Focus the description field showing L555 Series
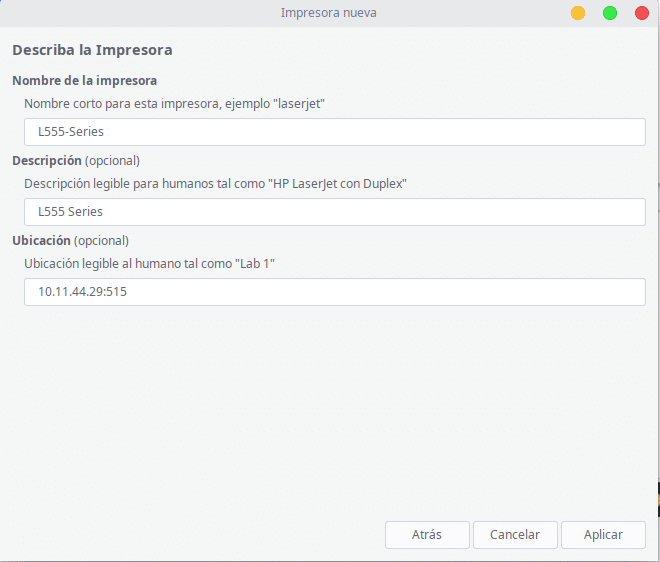This screenshot has height=562, width=660. [334, 211]
